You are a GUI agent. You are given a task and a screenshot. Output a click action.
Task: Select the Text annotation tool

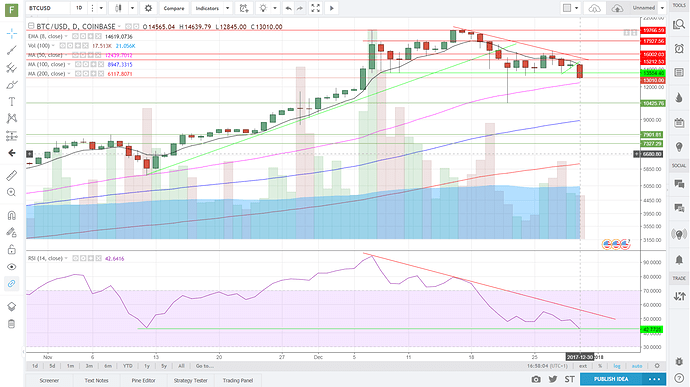click(12, 102)
